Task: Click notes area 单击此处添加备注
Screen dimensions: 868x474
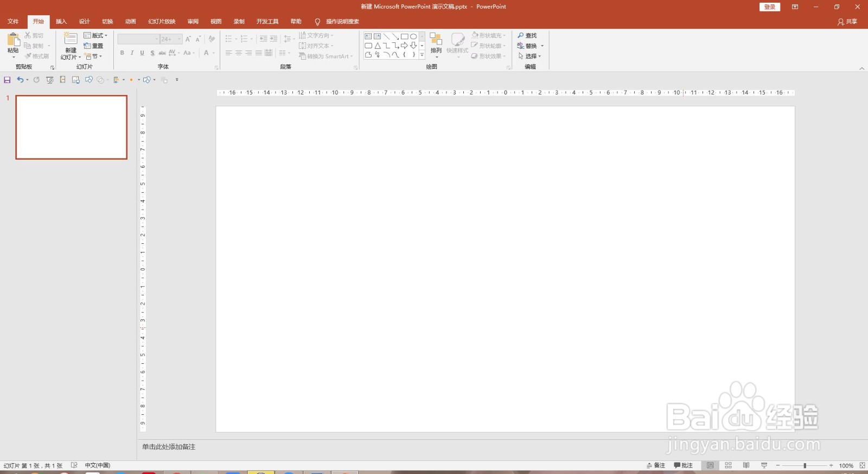Action: click(169, 447)
